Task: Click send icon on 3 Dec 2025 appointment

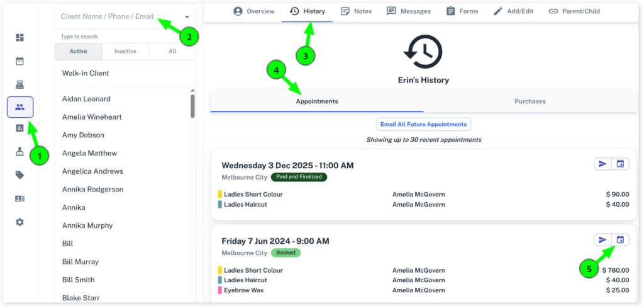Action: [x=602, y=164]
